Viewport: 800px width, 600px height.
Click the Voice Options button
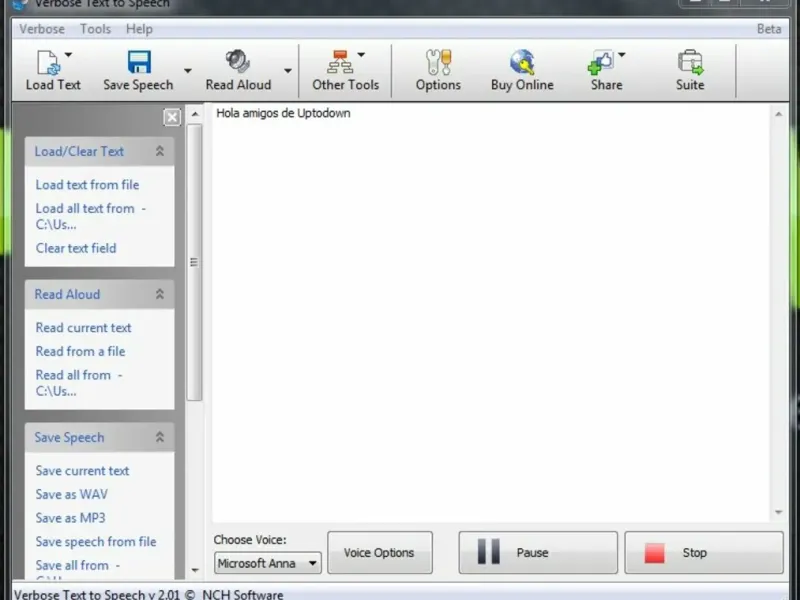point(379,553)
